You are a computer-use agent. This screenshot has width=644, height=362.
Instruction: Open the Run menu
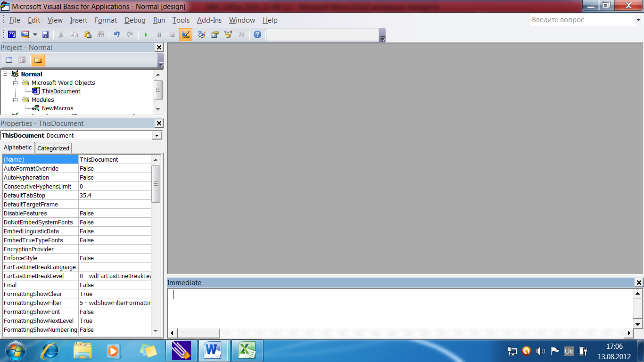tap(159, 20)
